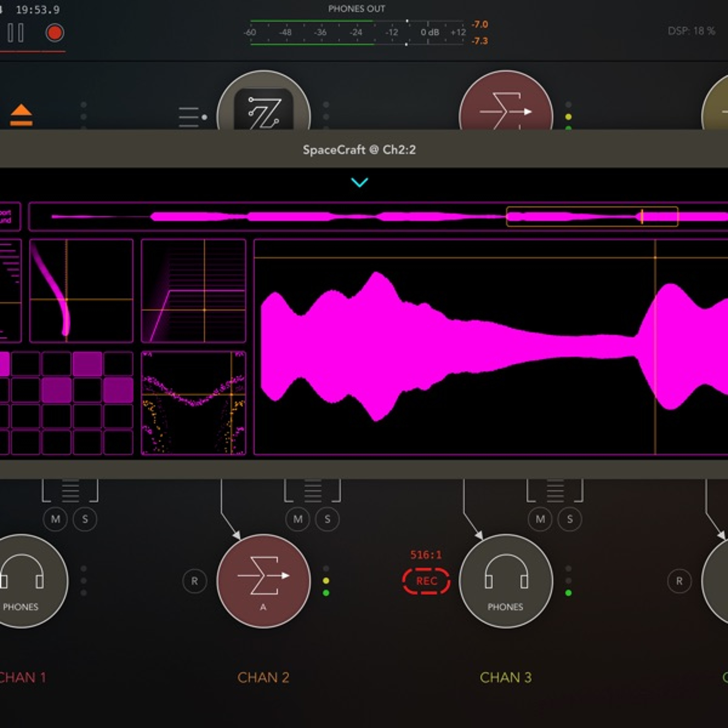Open the CHAN 2 fader bracket icon

312,491
